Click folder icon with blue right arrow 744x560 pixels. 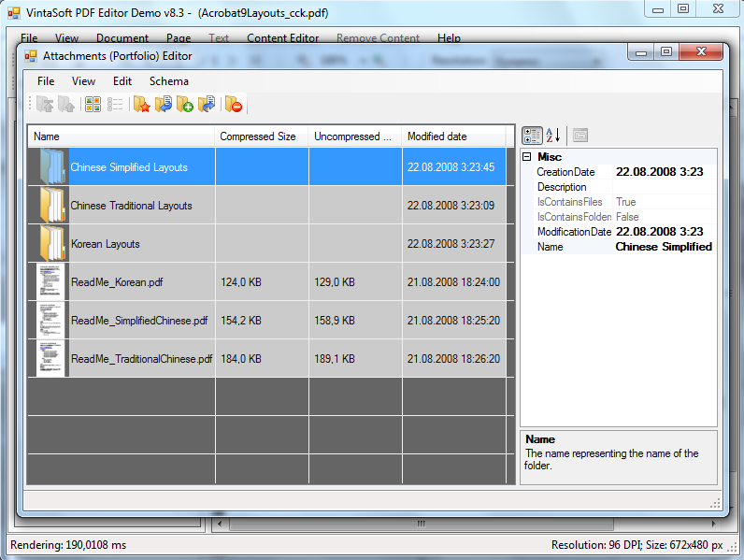coord(207,104)
